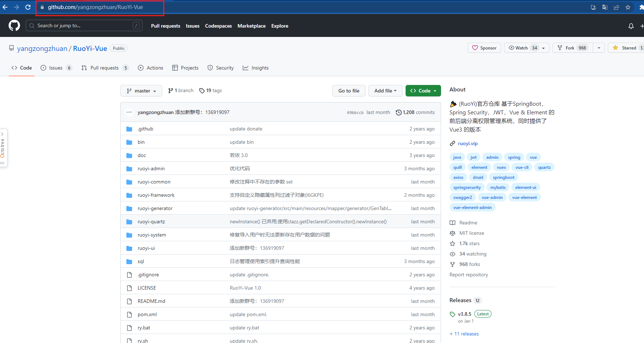The image size is (644, 343).
Task: Click the install app icon in address bar
Action: coord(594,7)
